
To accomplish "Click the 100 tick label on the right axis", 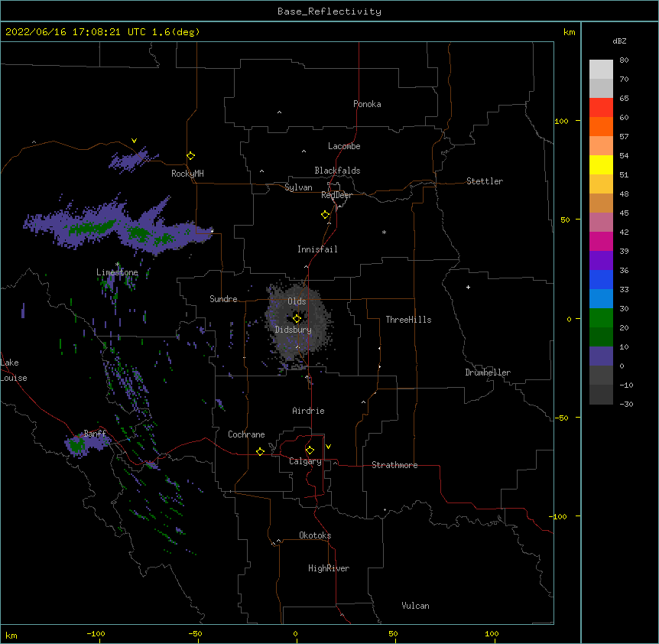I will (x=561, y=121).
